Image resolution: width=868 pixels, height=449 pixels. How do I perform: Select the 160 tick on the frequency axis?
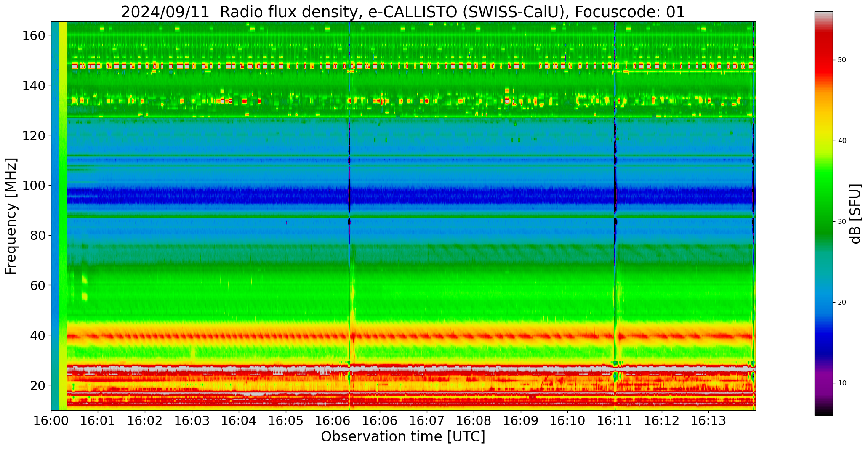point(33,35)
